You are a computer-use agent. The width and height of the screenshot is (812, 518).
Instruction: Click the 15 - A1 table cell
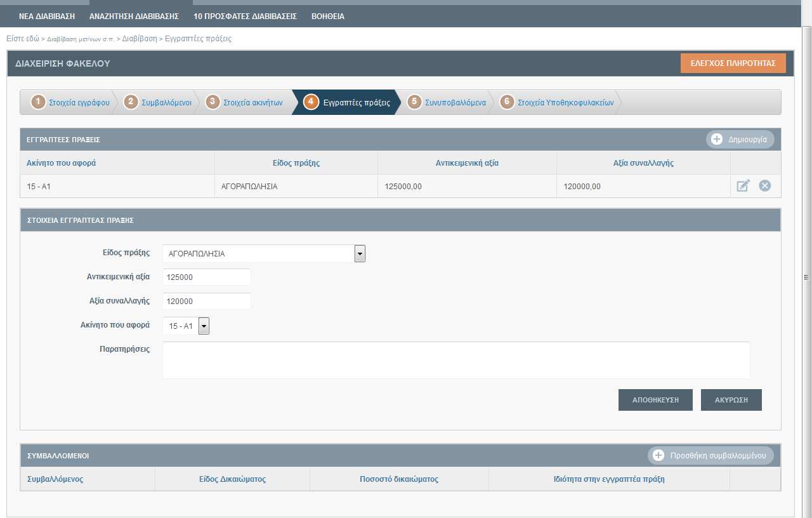(x=117, y=187)
